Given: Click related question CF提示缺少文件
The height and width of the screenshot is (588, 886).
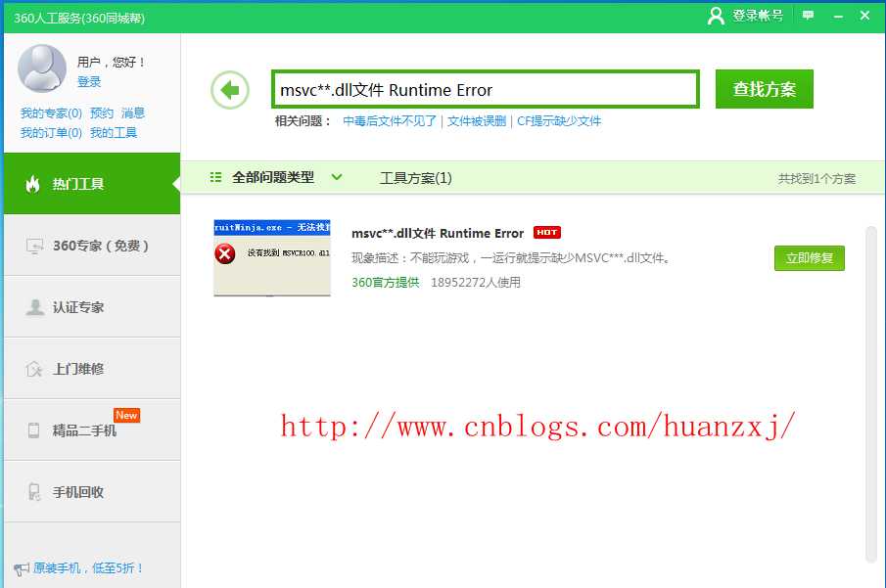Looking at the screenshot, I should 559,121.
